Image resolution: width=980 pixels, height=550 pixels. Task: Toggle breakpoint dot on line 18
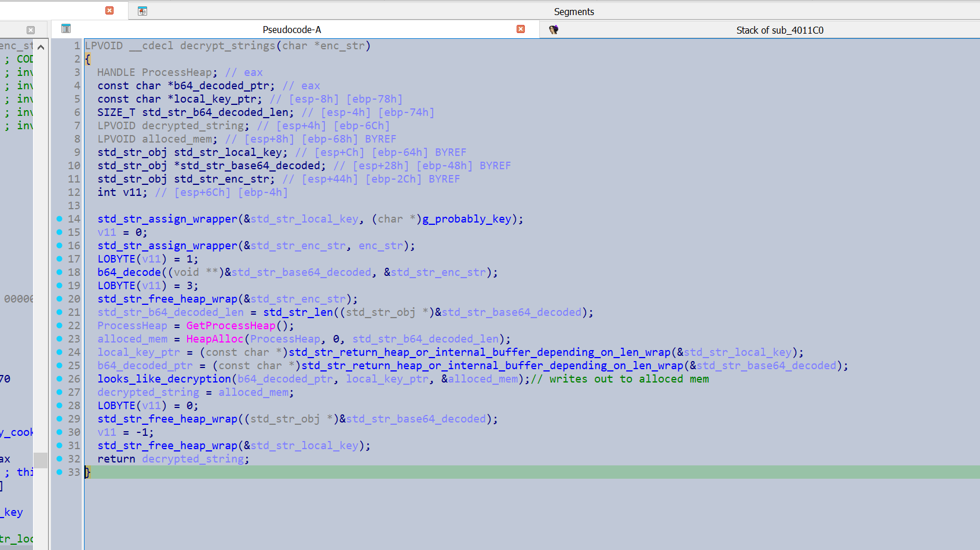[59, 272]
